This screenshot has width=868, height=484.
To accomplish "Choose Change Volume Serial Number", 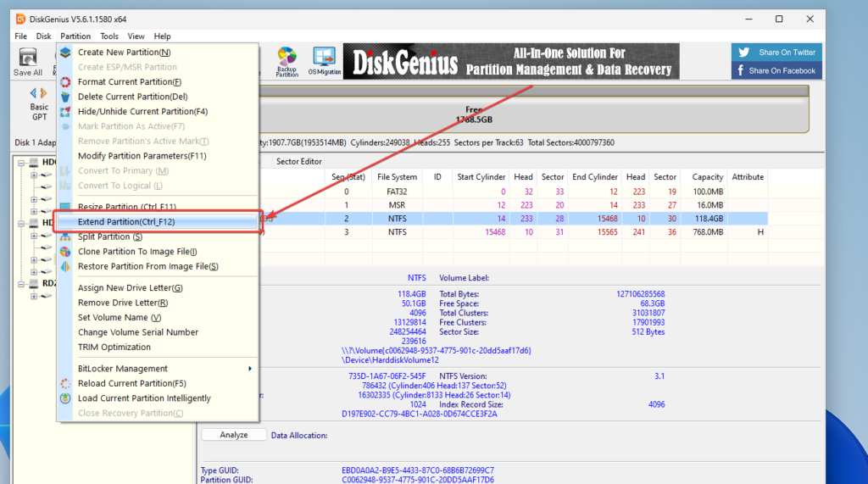I will (x=157, y=332).
